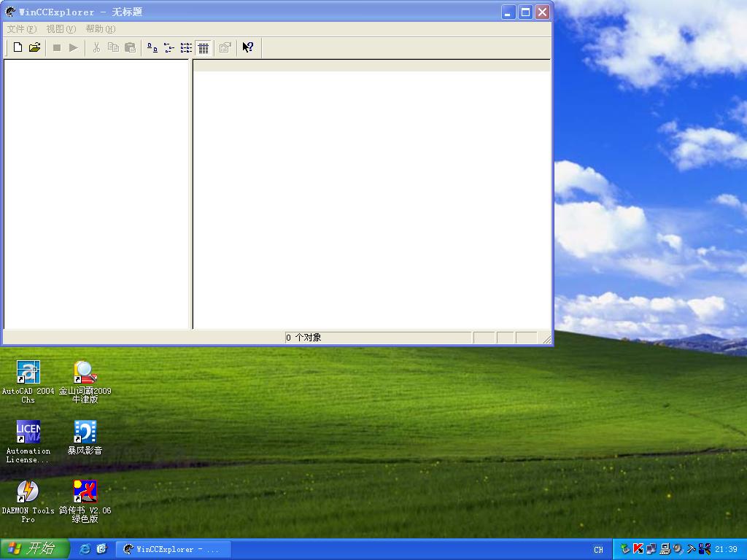Click the network connection tray icon
This screenshot has width=747, height=560.
pos(651,549)
